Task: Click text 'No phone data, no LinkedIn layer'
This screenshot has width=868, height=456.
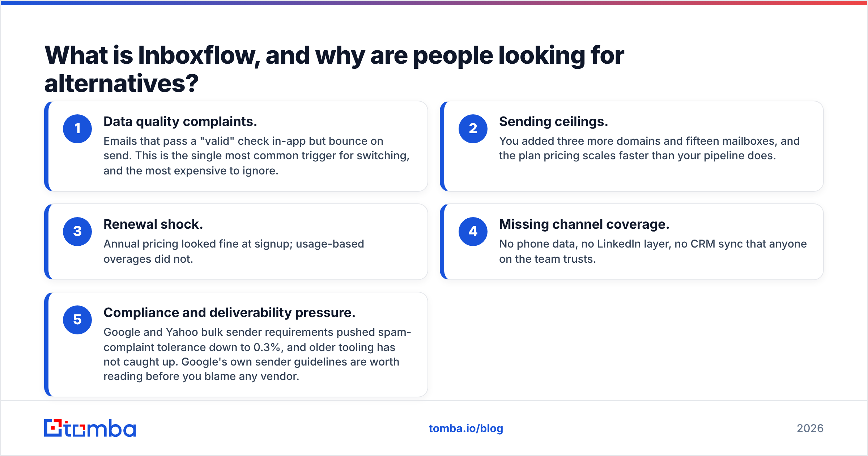Action: (585, 244)
